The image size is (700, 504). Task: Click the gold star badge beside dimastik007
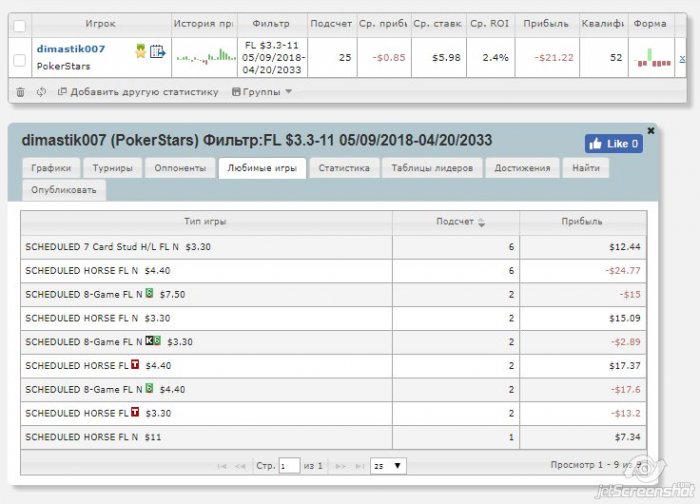click(141, 51)
